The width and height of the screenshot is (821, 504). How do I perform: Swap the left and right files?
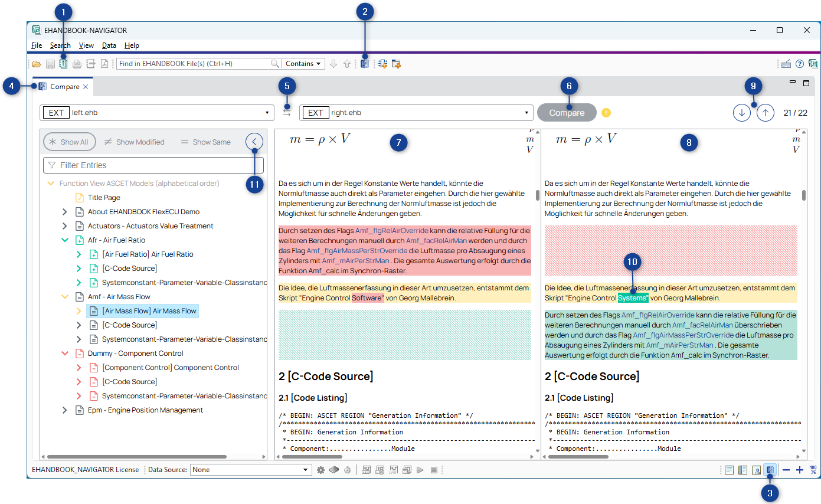[287, 112]
